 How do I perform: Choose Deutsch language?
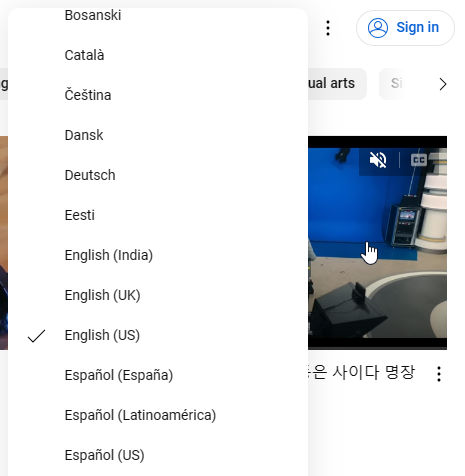click(x=158, y=175)
